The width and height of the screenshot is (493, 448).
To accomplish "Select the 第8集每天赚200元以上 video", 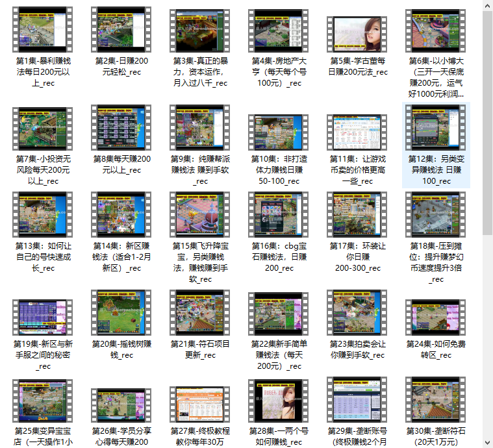I will (121, 129).
